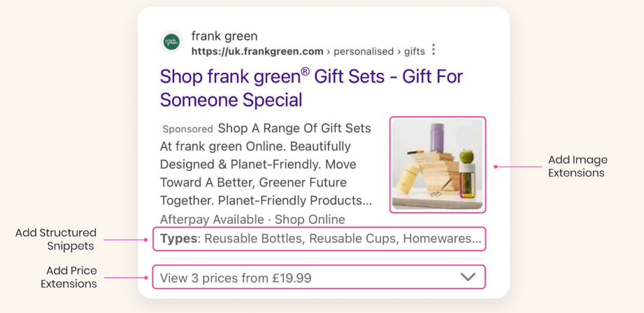
Task: Open the three-dot menu beside the URL
Action: pyautogui.click(x=434, y=50)
